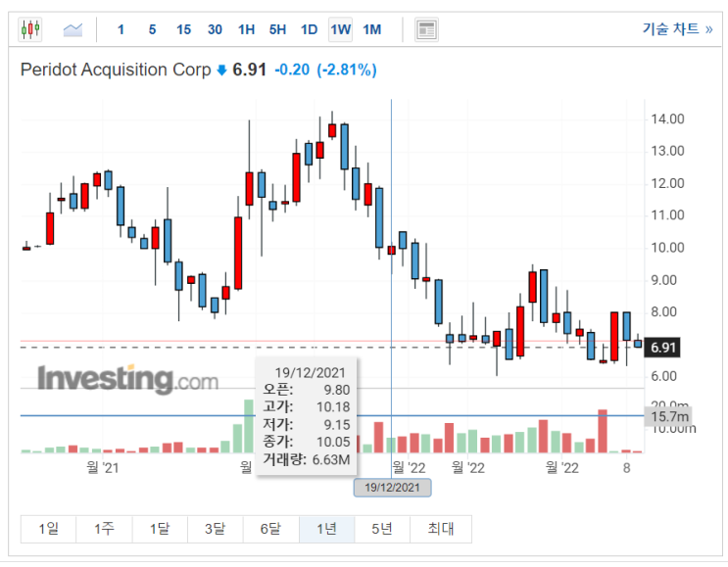Viewport: 728px width, 567px height.
Task: Click the 고가 10.18 tooltip row
Action: point(307,407)
